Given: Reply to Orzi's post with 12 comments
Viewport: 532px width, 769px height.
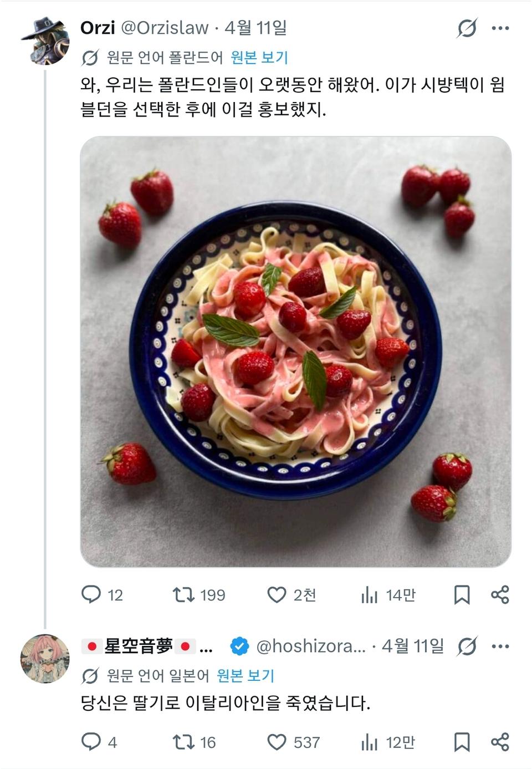Looking at the screenshot, I should (x=91, y=594).
